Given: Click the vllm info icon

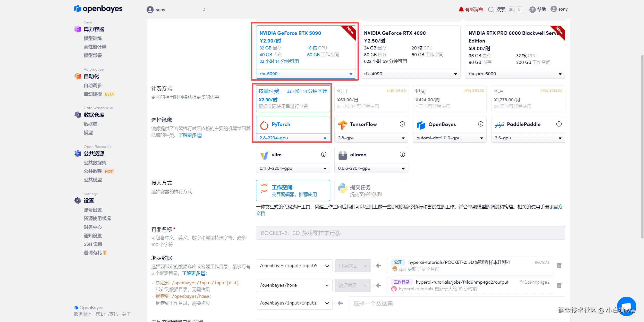Looking at the screenshot, I should click(324, 154).
